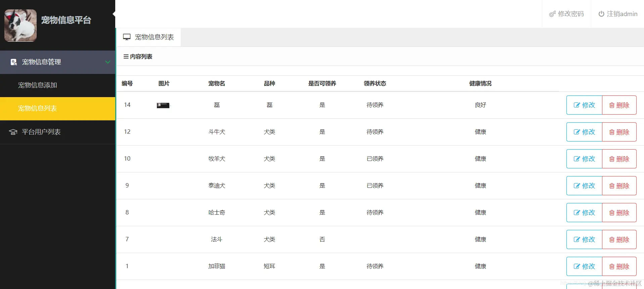Image resolution: width=644 pixels, height=289 pixels.
Task: Click the graduation cap icon beside 平台用户列表
Action: point(13,132)
